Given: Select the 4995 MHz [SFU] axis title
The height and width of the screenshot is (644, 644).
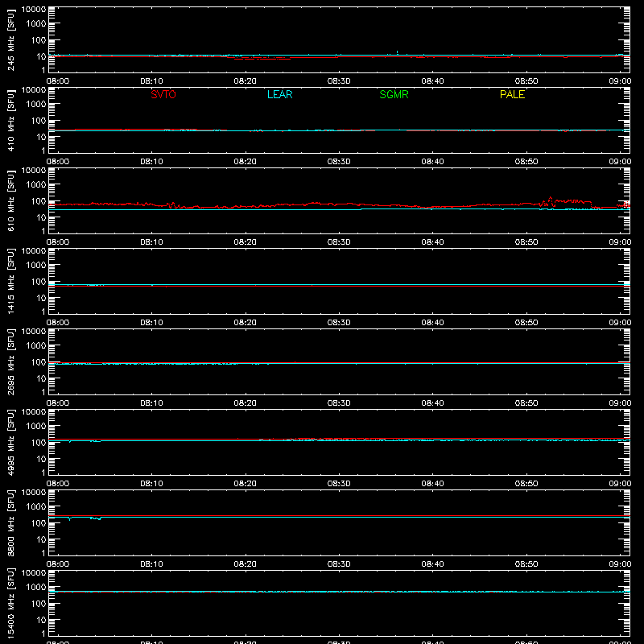Looking at the screenshot, I should coord(10,442).
